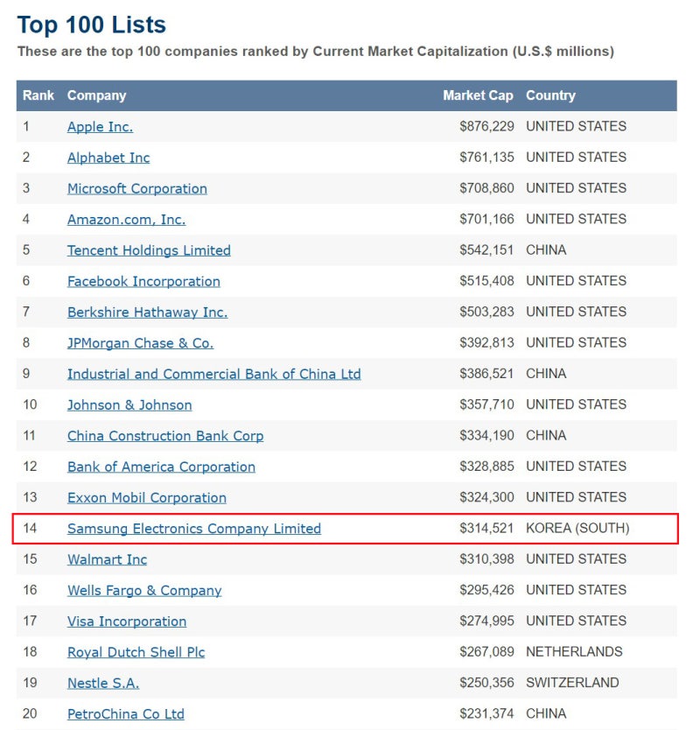Click Facebook's market cap $515,408
This screenshot has height=730, width=700.
(486, 281)
